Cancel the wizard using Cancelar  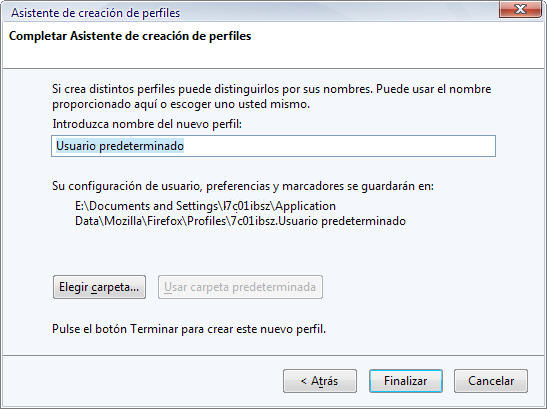coord(491,381)
